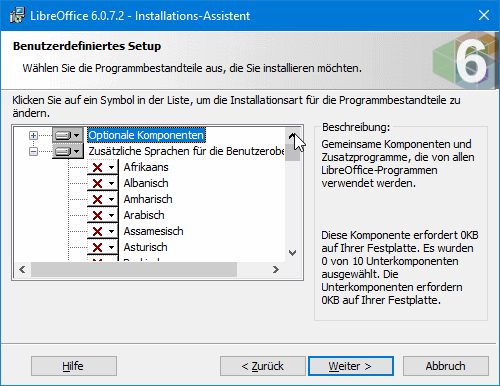Continue with the Weiter button

351,366
